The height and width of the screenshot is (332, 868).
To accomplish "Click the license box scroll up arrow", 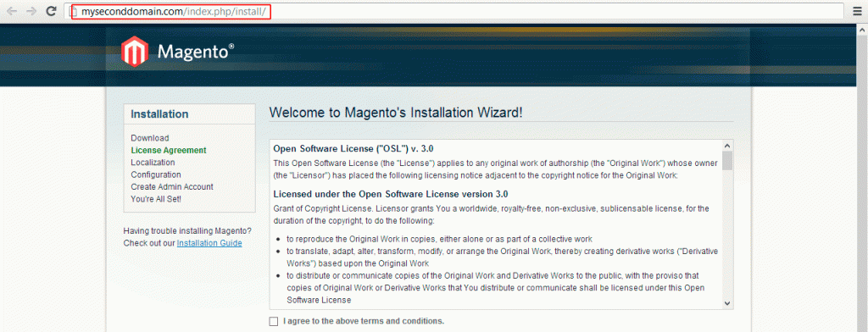I will 727,146.
